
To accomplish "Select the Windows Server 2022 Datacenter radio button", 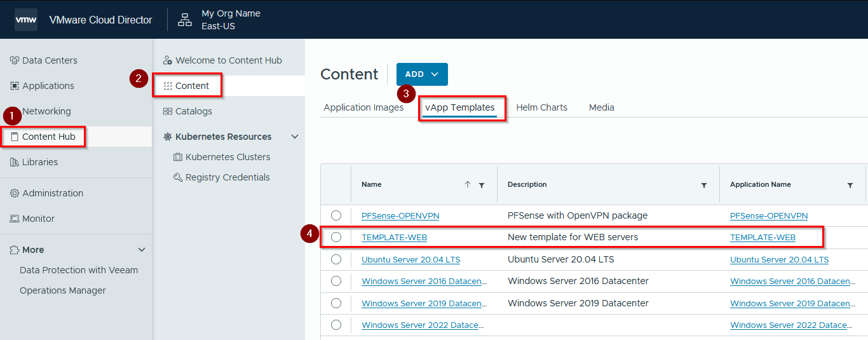I will (x=336, y=325).
